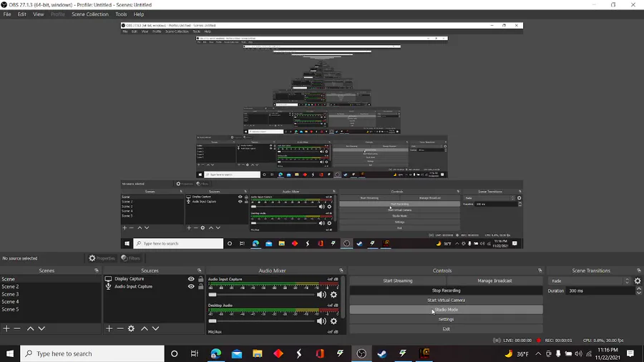Open the Scene Collection menu
644x362 pixels.
90,14
